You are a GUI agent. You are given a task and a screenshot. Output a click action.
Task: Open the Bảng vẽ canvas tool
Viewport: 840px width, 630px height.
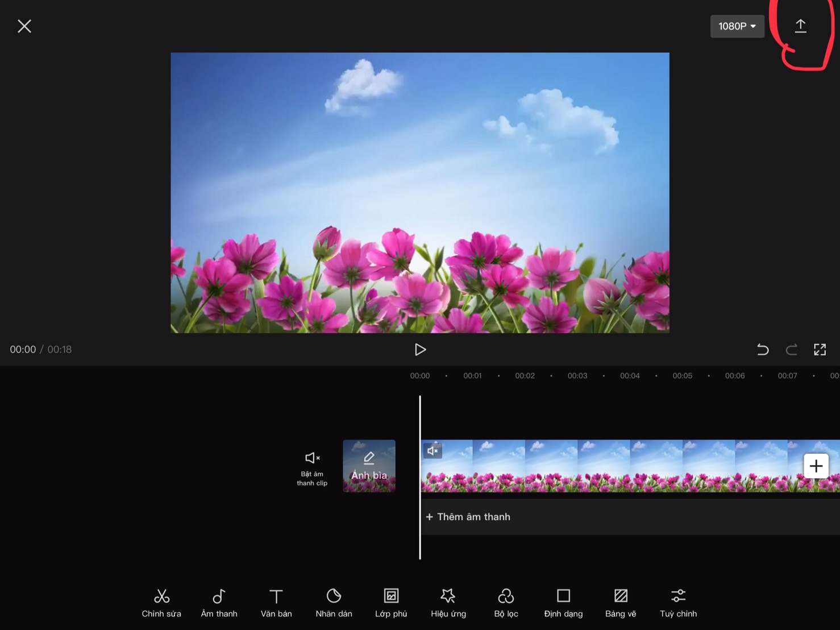(x=621, y=603)
